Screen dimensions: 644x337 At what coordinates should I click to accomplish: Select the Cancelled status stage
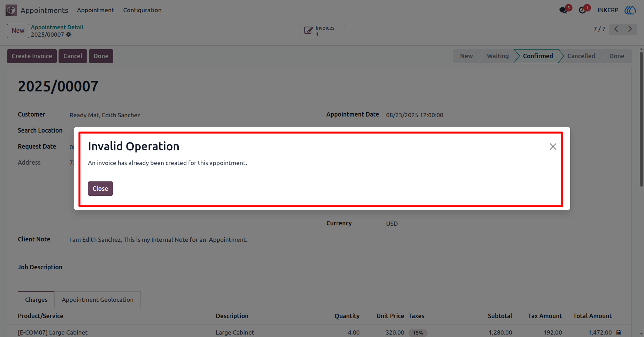[581, 56]
